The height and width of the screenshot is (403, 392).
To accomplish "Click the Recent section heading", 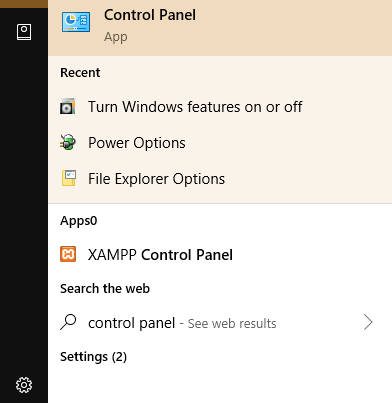I will (80, 73).
